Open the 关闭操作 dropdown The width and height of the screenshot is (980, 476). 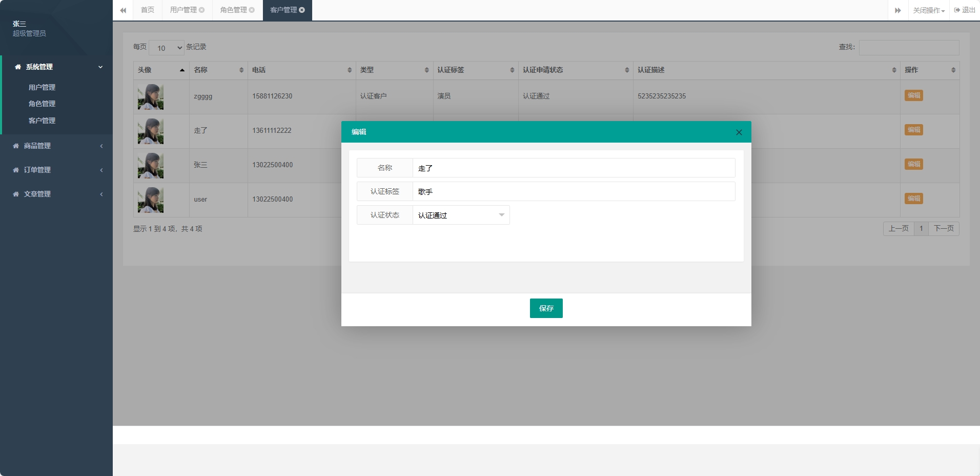(x=927, y=9)
